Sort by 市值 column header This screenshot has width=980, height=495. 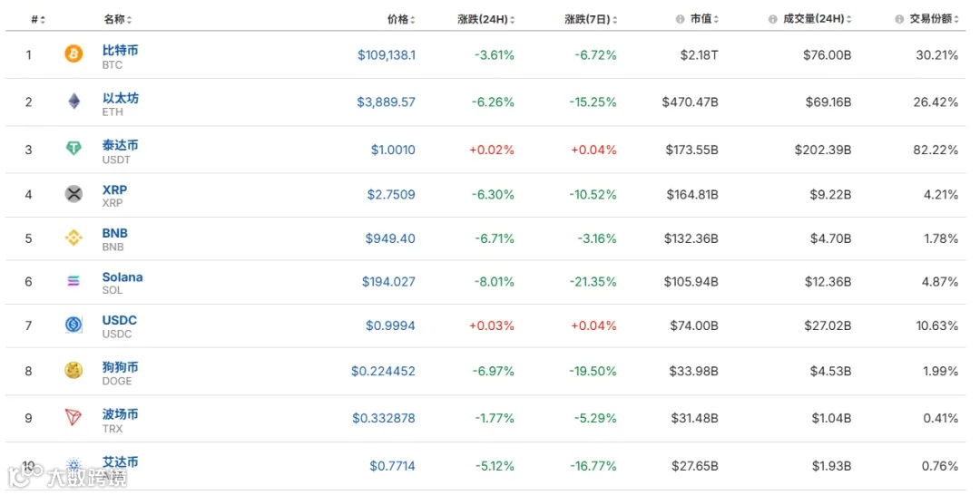click(704, 19)
